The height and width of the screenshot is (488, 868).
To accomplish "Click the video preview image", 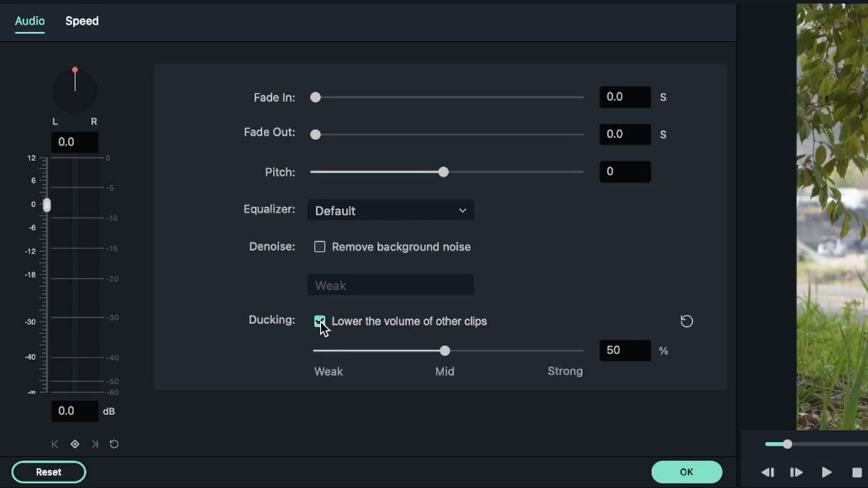I will point(832,216).
